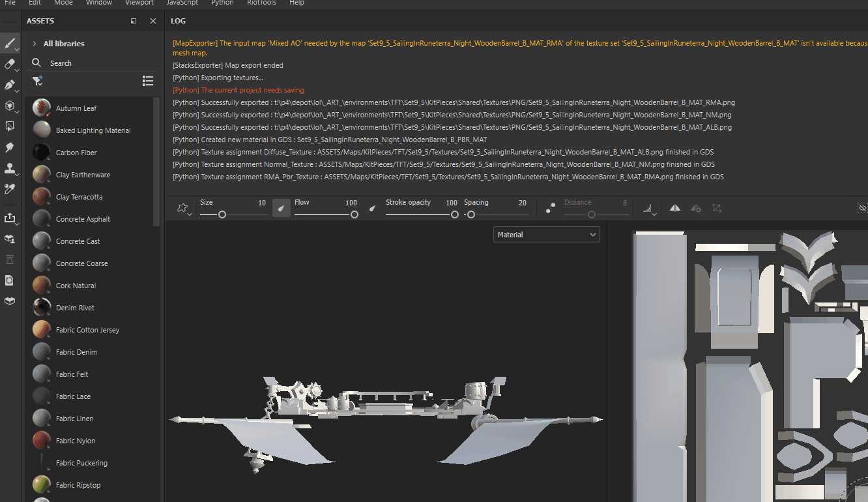This screenshot has height=502, width=868.
Task: Click 'The current project needs saving' log line
Action: pos(239,90)
